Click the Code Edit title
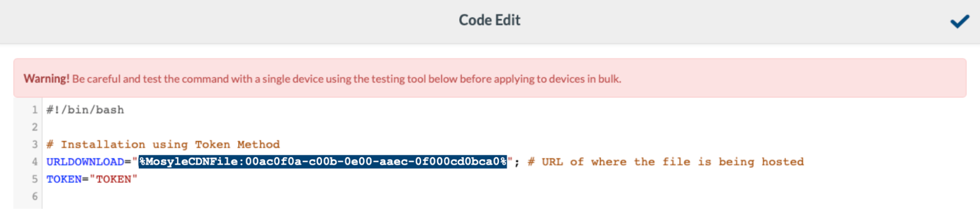980x209 pixels. click(489, 20)
